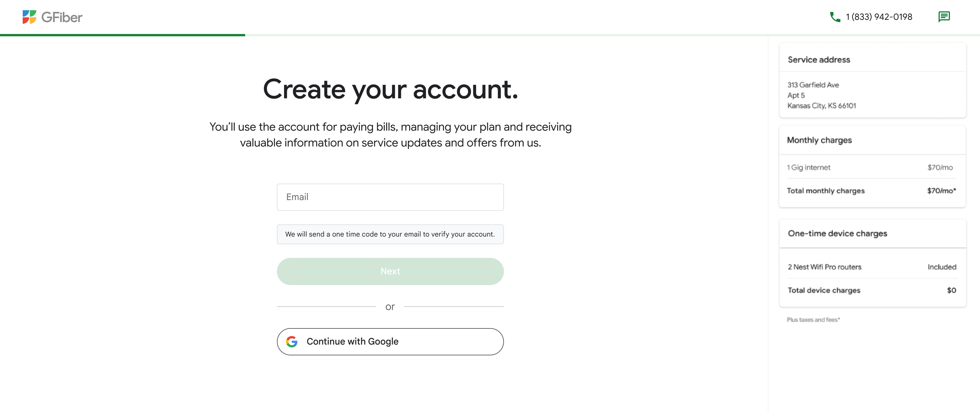Screen dimensions: 980x412
Task: Click the GFiber wordmark text
Action: [62, 18]
